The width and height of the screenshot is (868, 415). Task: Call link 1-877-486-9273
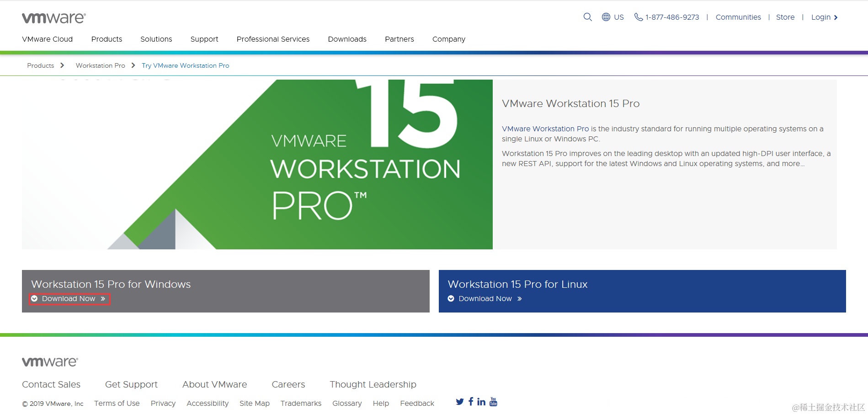672,17
